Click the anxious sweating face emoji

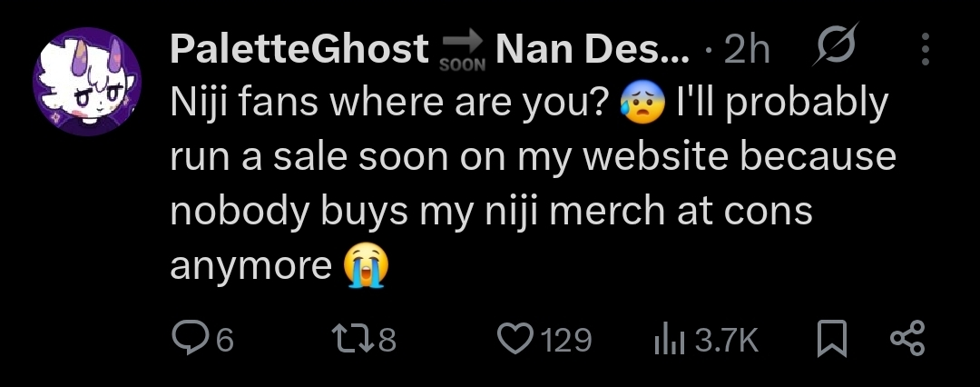(643, 105)
